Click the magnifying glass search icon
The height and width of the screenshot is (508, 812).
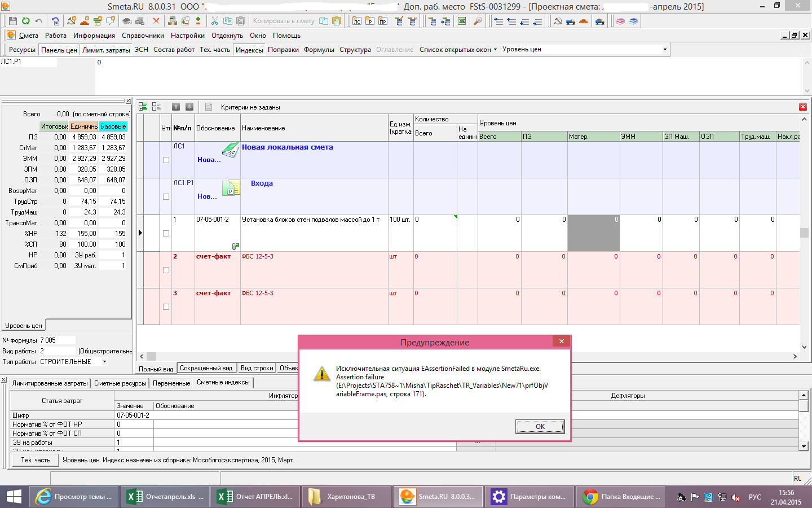coord(478,21)
